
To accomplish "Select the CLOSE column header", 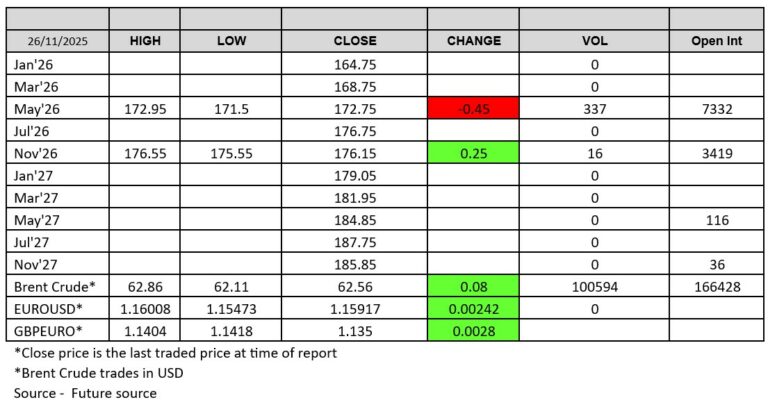I will [354, 41].
